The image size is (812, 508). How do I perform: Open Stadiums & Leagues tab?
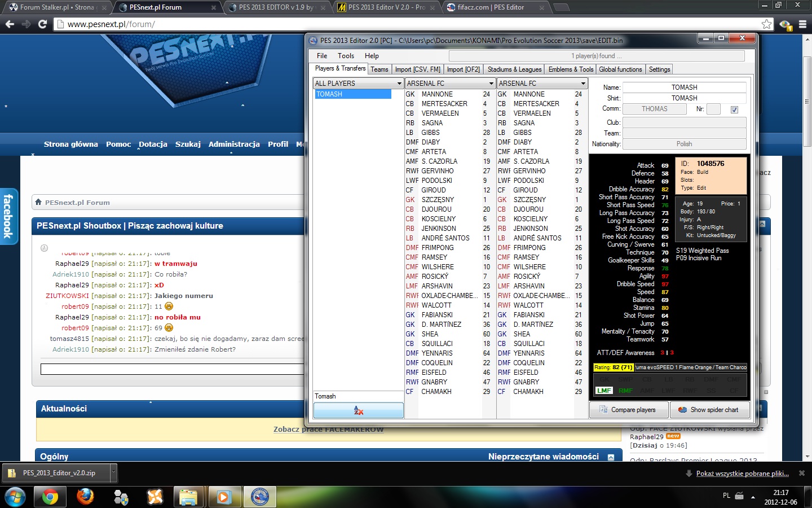tap(514, 69)
